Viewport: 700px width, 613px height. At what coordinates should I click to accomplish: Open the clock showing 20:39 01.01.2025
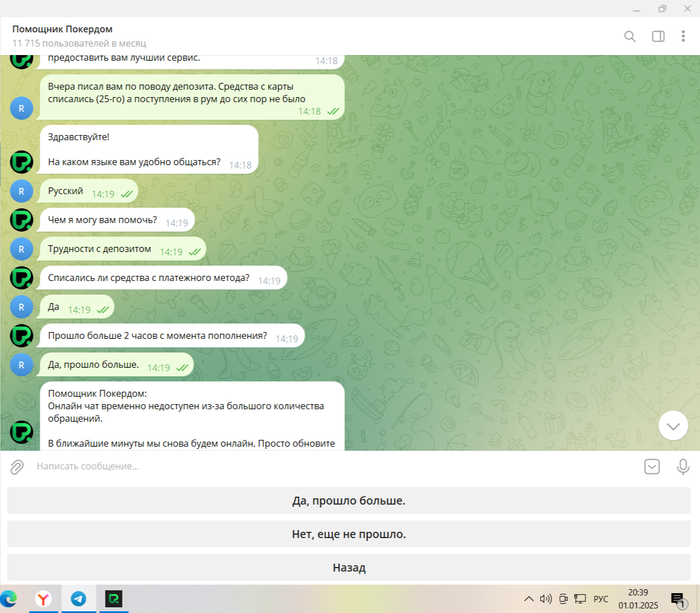pos(638,599)
